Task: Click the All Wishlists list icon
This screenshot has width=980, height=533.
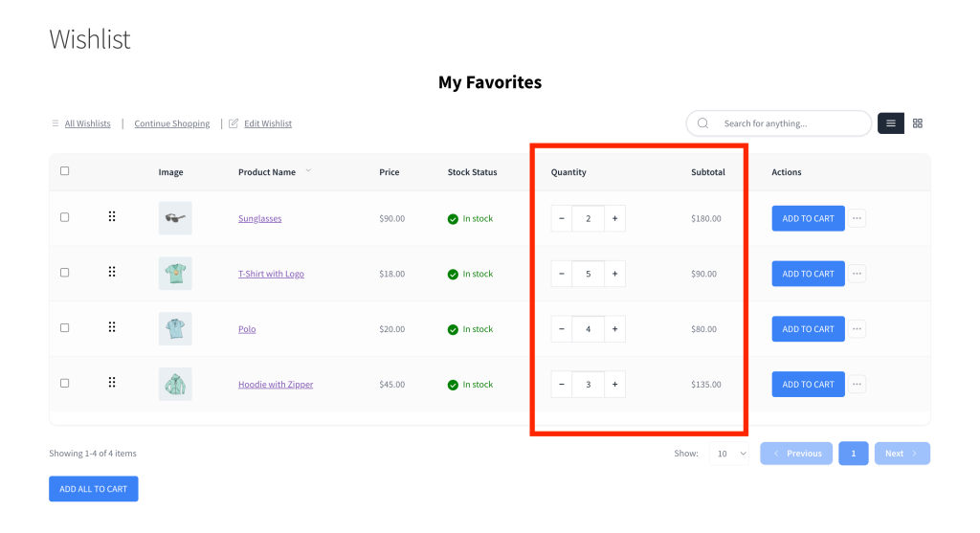Action: tap(55, 123)
